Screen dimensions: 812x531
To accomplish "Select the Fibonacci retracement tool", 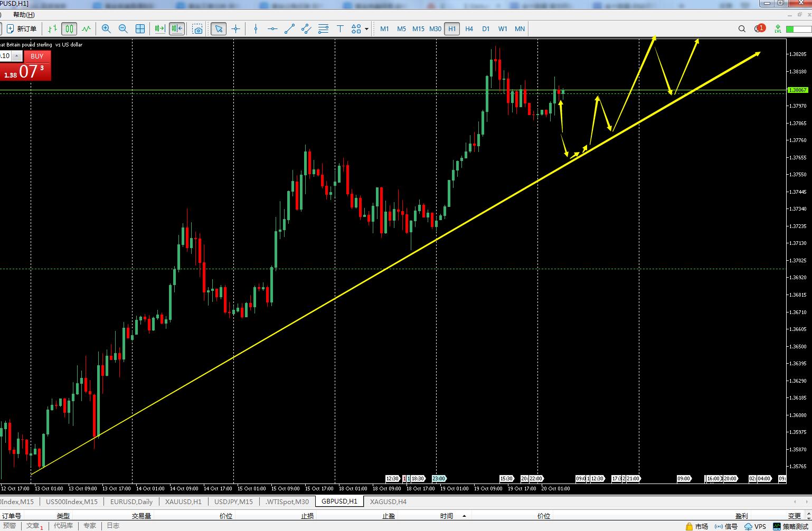I will [x=323, y=29].
